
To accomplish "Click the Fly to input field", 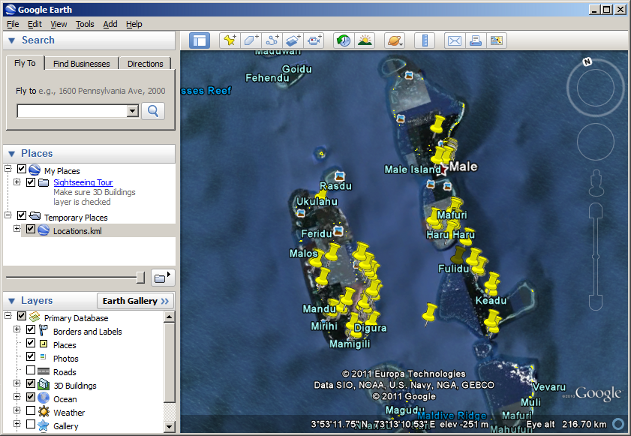I will click(x=72, y=111).
